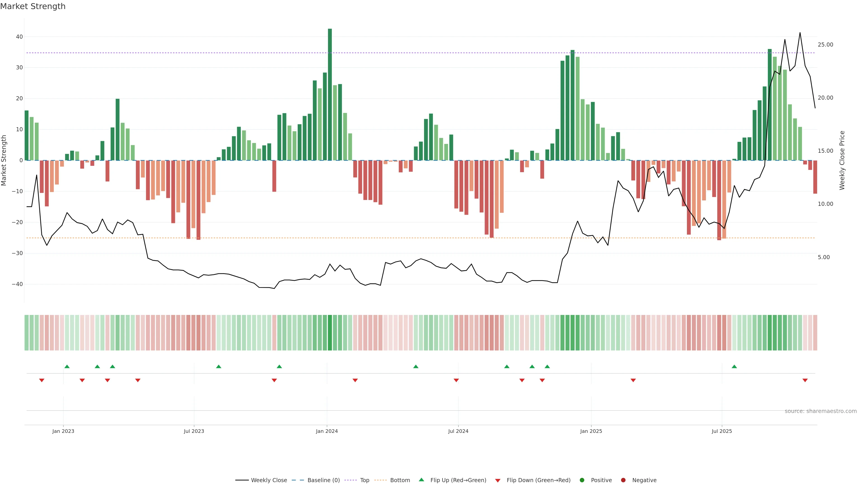Click the tallest green bar above 40
This screenshot has height=488, width=868.
330,94
